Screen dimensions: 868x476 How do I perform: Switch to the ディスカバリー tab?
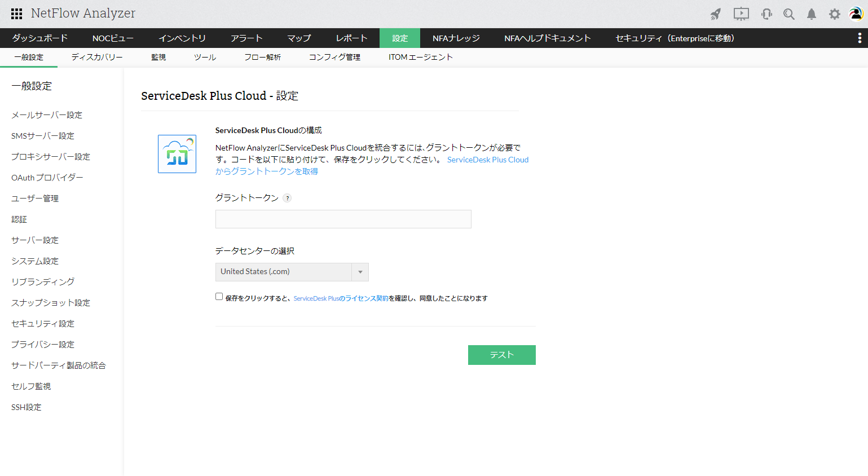tap(97, 58)
